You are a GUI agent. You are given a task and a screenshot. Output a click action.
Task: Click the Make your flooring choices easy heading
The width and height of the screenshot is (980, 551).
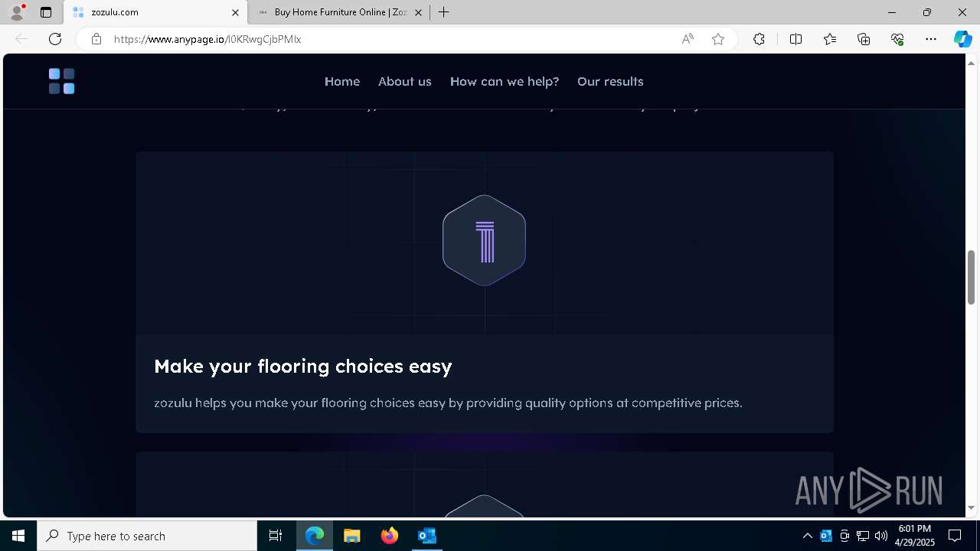pyautogui.click(x=303, y=367)
